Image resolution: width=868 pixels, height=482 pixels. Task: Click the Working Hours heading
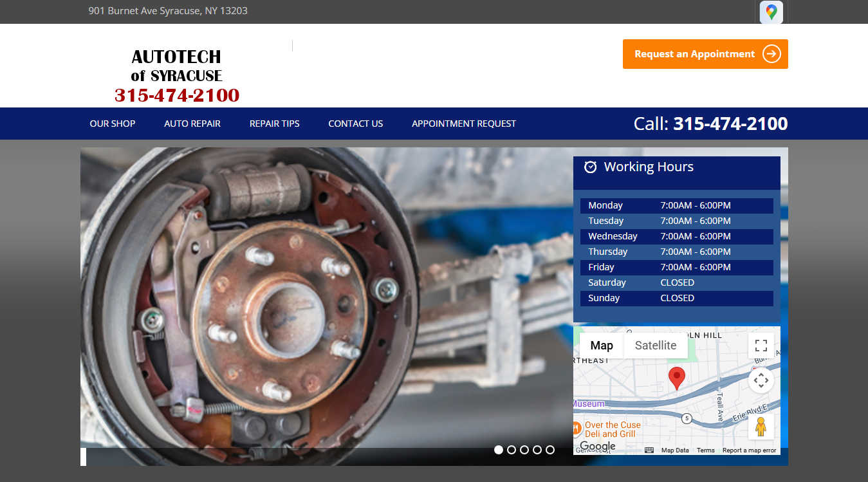[x=649, y=167]
